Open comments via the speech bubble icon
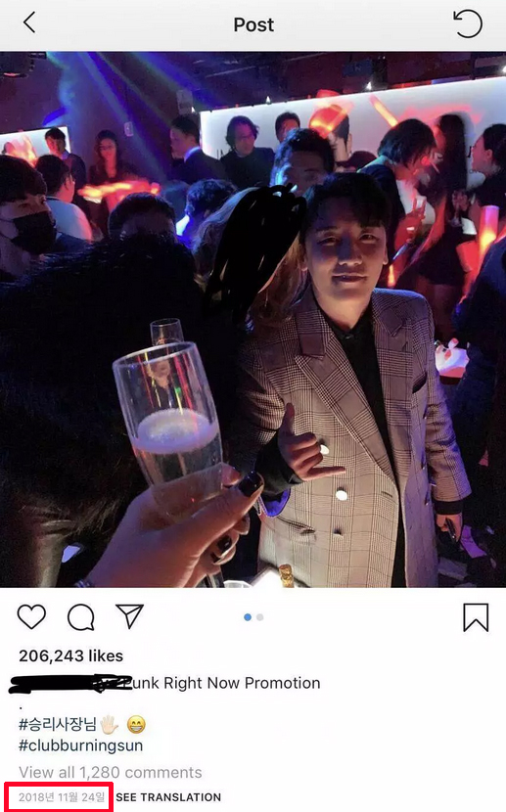 coord(81,616)
